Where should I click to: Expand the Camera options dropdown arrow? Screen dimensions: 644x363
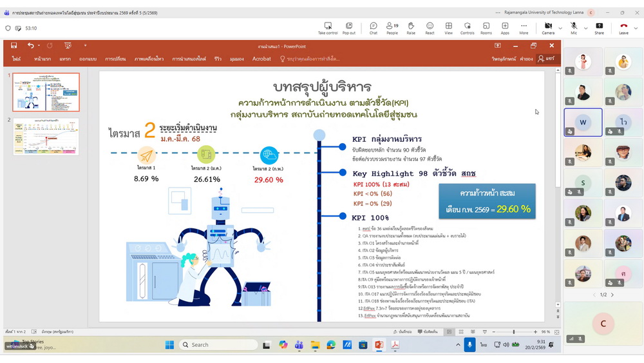pyautogui.click(x=560, y=28)
